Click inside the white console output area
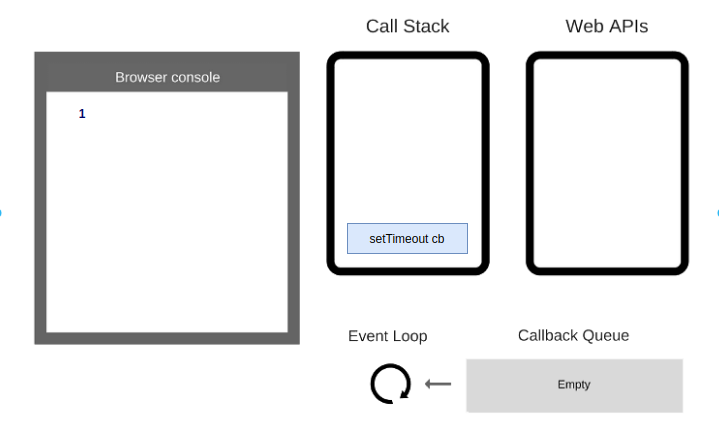 (x=167, y=220)
